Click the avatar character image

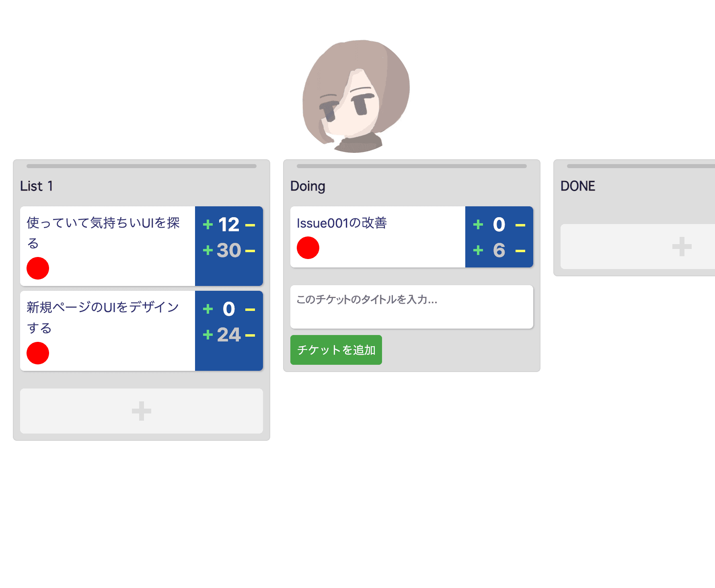(356, 96)
